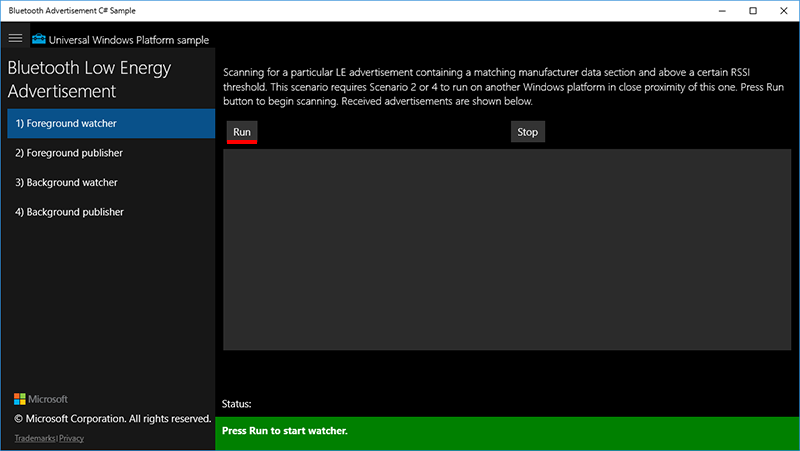Select scenario 3) Background watcher
Image resolution: width=800 pixels, height=451 pixels.
tap(111, 183)
